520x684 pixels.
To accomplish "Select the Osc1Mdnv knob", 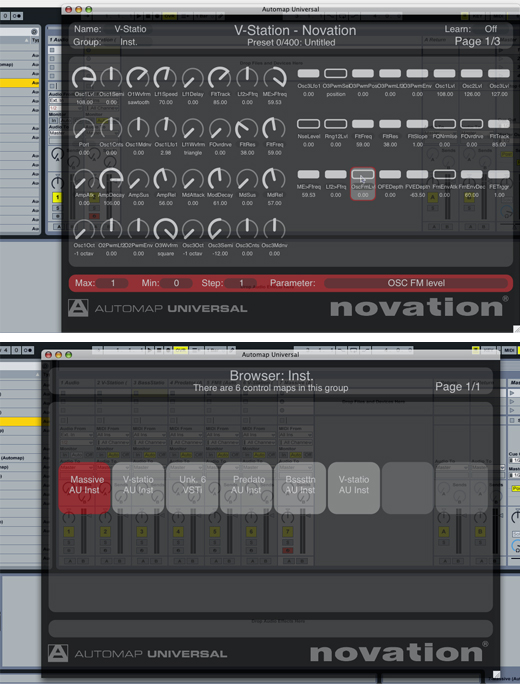I will pos(138,129).
